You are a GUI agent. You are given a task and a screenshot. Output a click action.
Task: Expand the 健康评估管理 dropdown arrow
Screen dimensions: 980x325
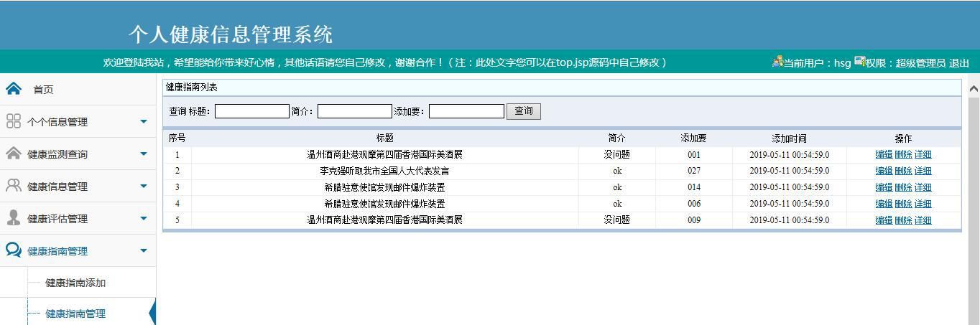(x=144, y=218)
